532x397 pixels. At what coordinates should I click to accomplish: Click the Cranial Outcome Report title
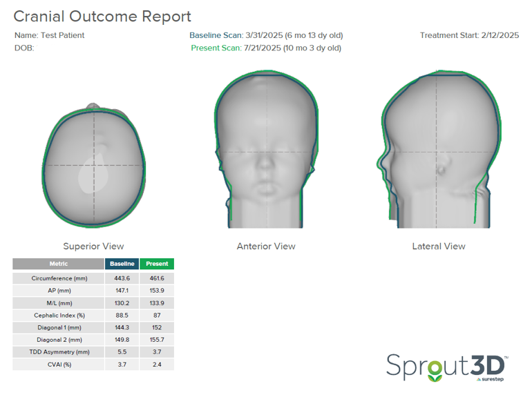click(x=102, y=17)
